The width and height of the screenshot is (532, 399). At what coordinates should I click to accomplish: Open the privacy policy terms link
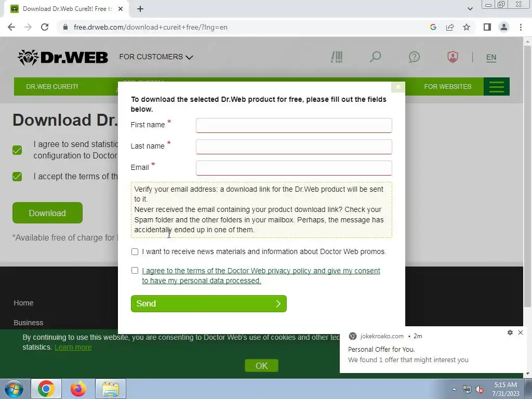(261, 276)
